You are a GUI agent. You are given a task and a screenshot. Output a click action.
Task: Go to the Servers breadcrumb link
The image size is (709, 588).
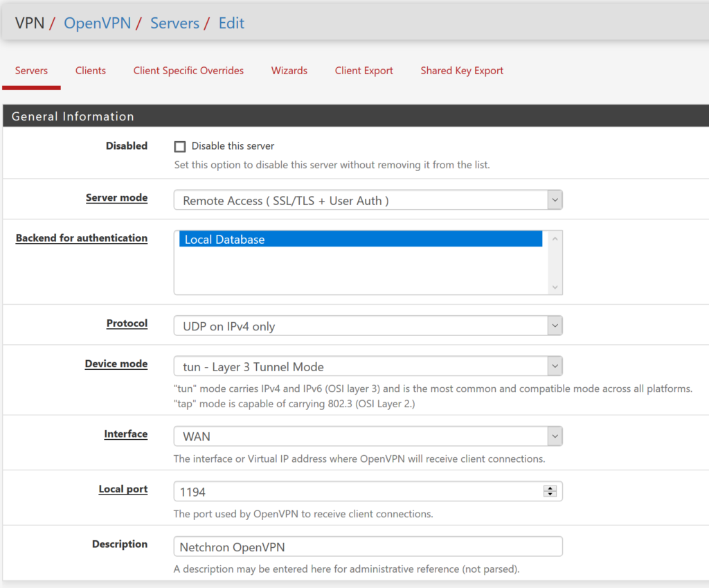[x=174, y=23]
